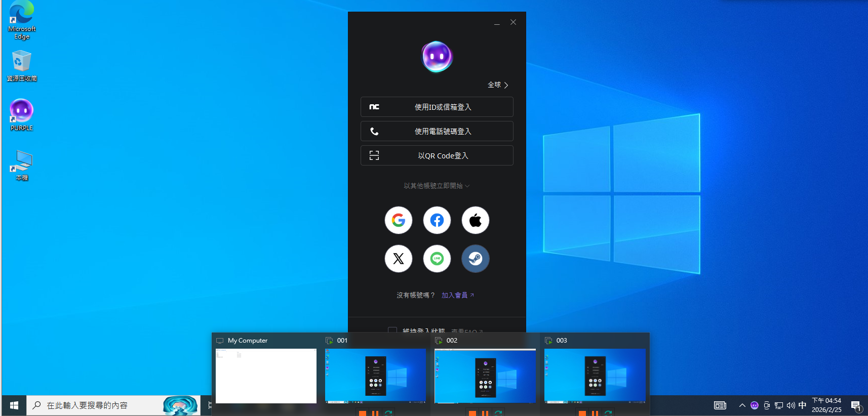The image size is (868, 416).
Task: Pick the green LINE login icon
Action: click(437, 259)
